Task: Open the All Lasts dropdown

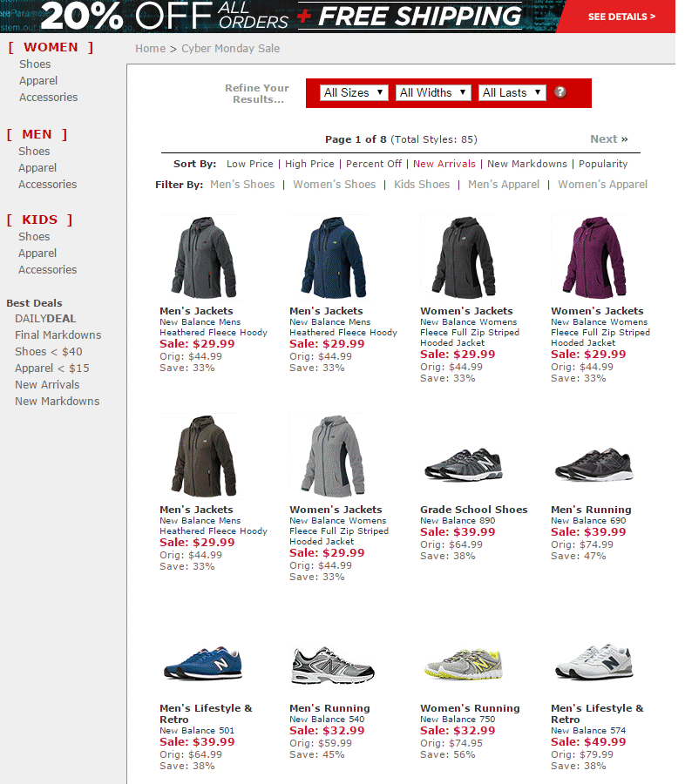Action: point(512,92)
